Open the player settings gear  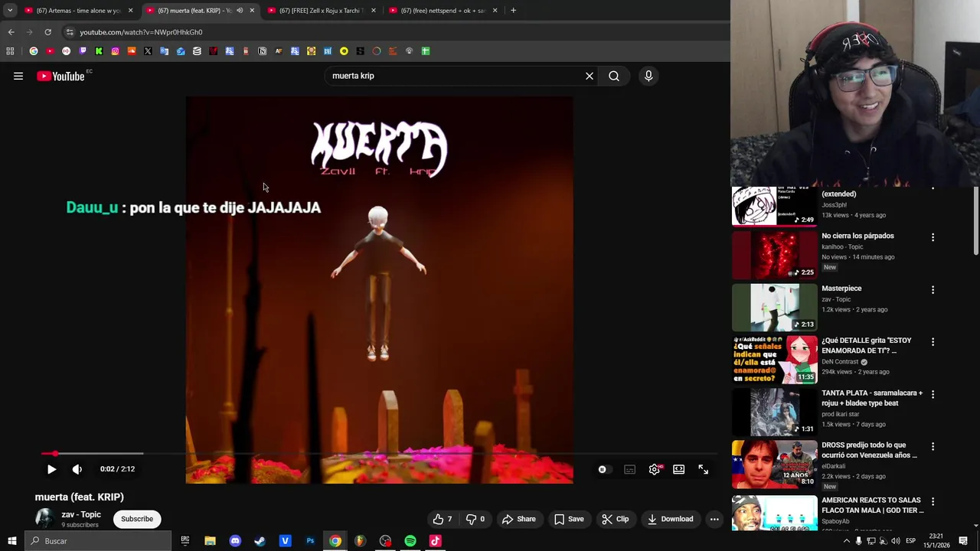[655, 469]
